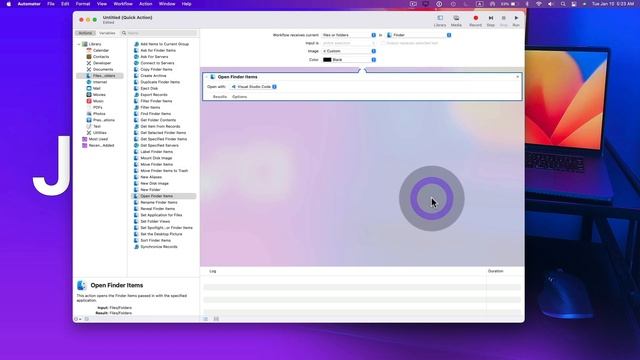The width and height of the screenshot is (640, 360).
Task: Open the Color Black dropdown
Action: (x=349, y=60)
